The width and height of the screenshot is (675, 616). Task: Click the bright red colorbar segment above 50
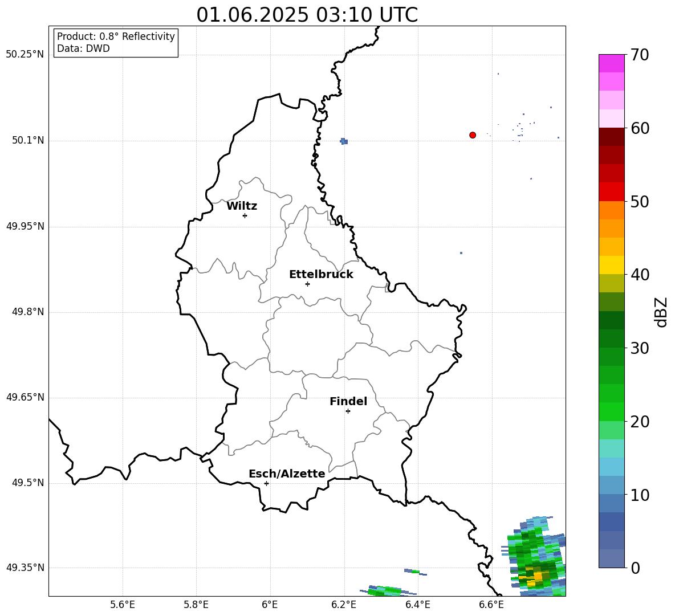(x=611, y=192)
